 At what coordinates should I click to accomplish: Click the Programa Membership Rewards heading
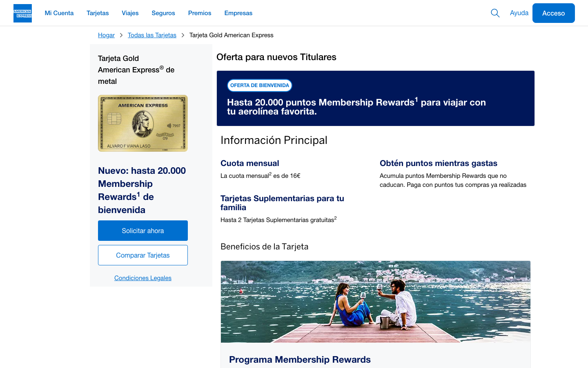(x=300, y=359)
